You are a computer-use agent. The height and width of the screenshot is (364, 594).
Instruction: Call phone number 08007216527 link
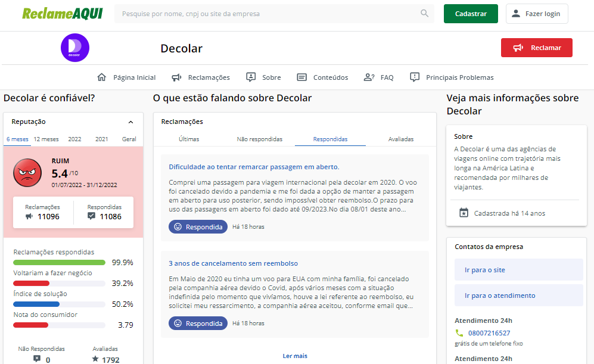click(x=489, y=333)
